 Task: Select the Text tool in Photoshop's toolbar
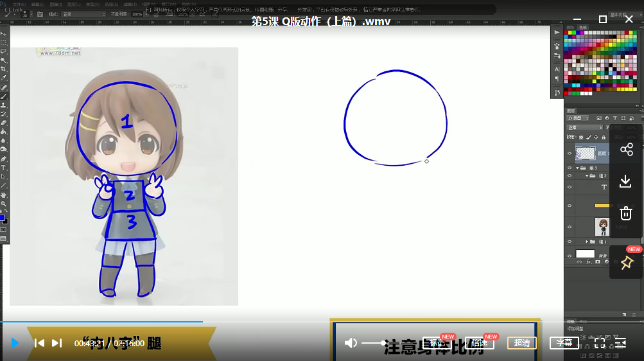[x=3, y=168]
